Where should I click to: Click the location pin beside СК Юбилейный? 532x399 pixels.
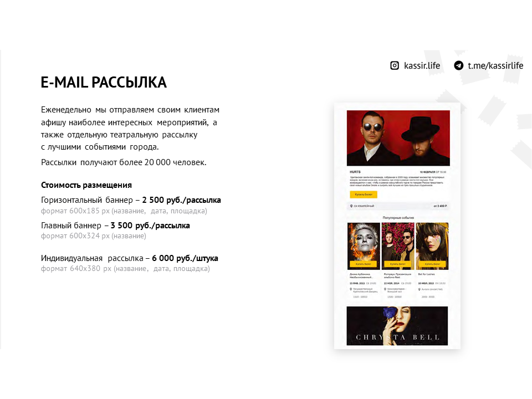351,206
